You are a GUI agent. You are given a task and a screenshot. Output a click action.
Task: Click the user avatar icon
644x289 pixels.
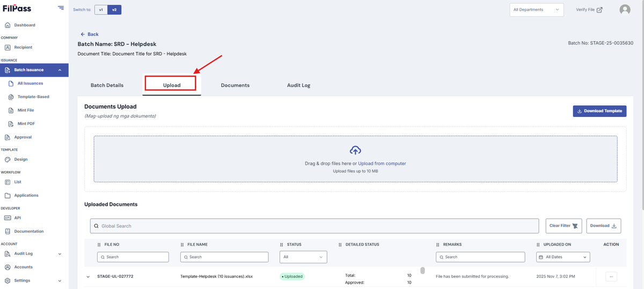pyautogui.click(x=625, y=10)
